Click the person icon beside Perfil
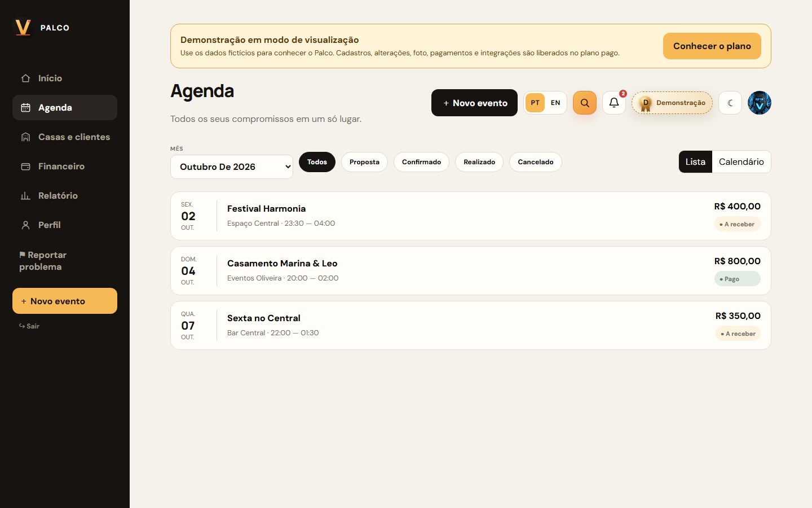Viewport: 812px width, 508px height. [25, 225]
